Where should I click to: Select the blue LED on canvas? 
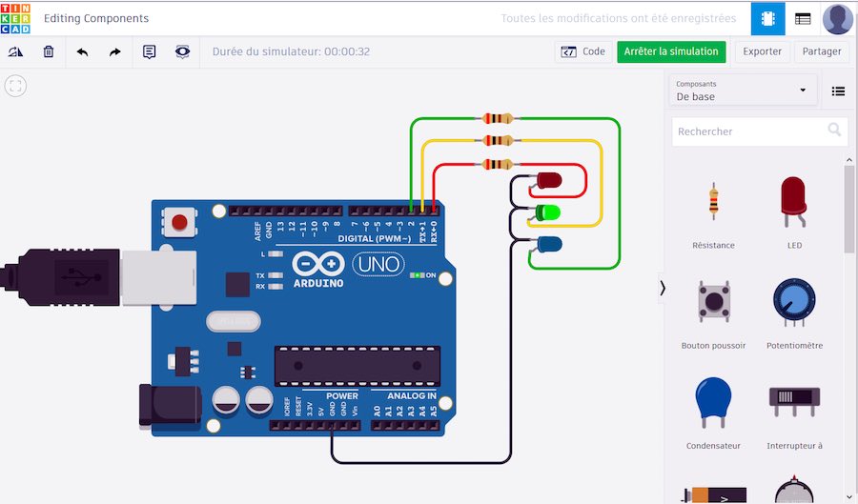pyautogui.click(x=549, y=244)
